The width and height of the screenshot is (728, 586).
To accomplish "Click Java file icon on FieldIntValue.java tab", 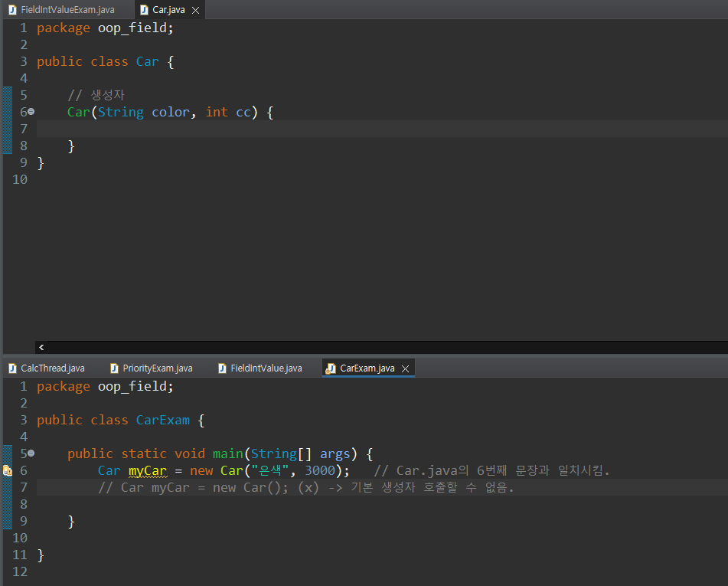I will tap(222, 368).
